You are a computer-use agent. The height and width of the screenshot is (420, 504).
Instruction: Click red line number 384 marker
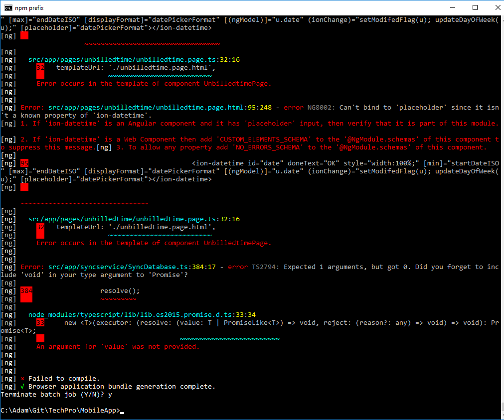[x=26, y=291]
